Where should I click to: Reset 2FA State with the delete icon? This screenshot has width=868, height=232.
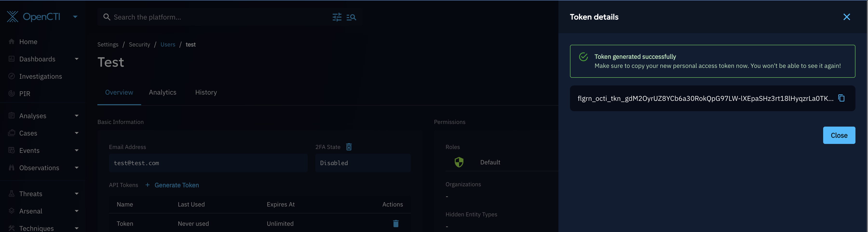[349, 147]
